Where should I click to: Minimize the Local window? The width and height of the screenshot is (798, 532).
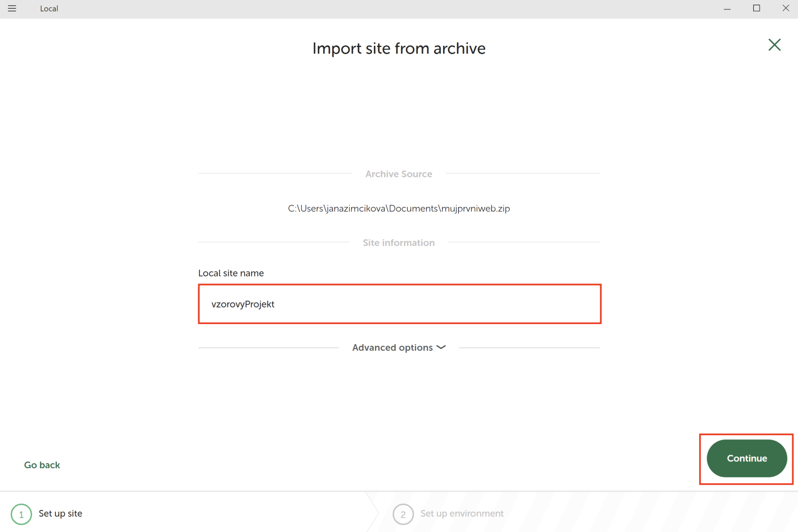727,8
